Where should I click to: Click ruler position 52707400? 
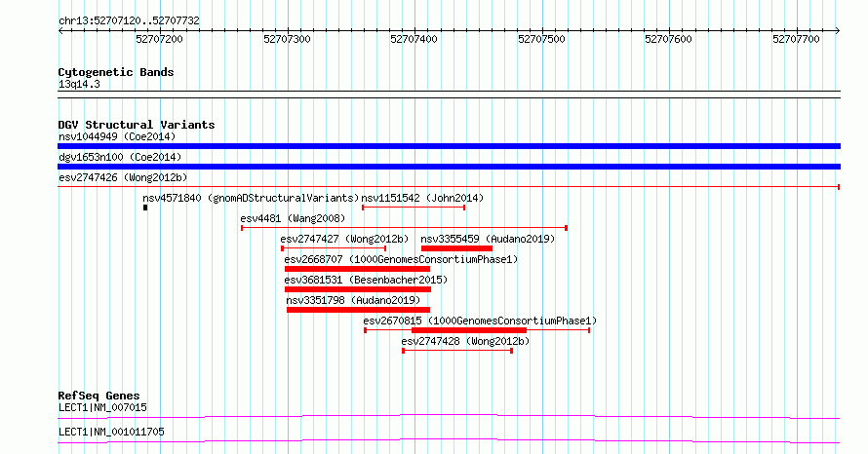(414, 39)
